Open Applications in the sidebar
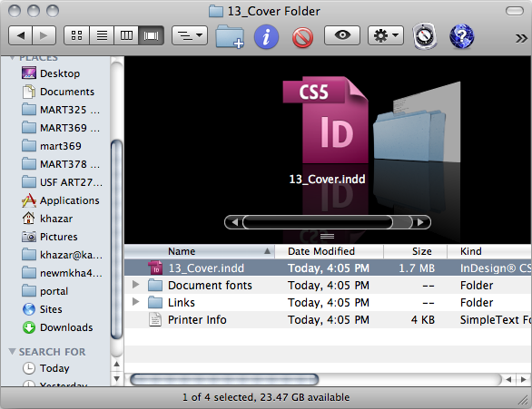Screen dimensions: 532x409 61,200
